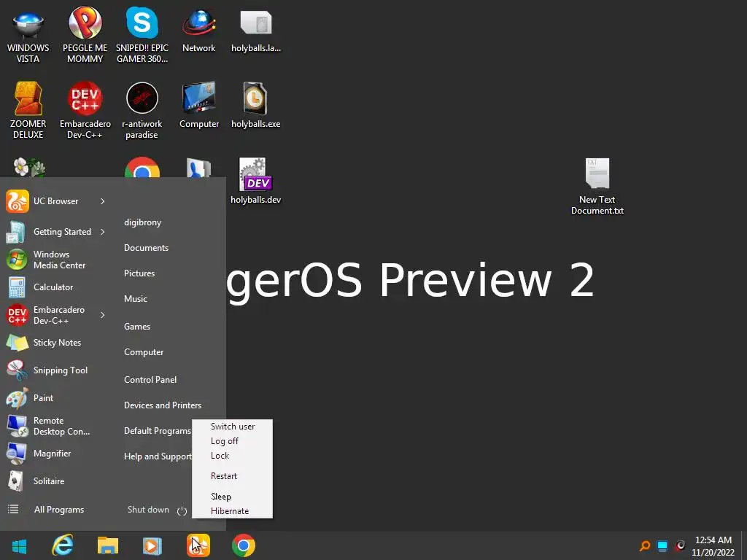Open the ZOOMER DELUXE desktop icon

(x=28, y=111)
